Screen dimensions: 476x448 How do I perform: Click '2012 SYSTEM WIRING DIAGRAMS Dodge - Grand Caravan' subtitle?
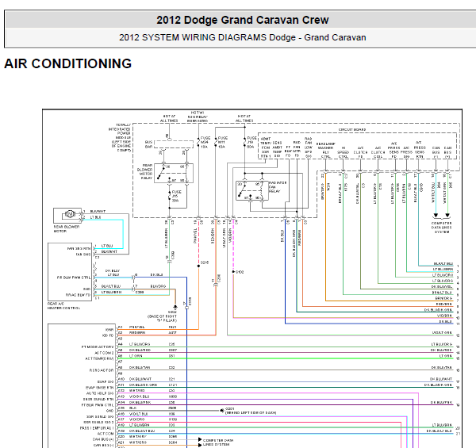pos(242,37)
